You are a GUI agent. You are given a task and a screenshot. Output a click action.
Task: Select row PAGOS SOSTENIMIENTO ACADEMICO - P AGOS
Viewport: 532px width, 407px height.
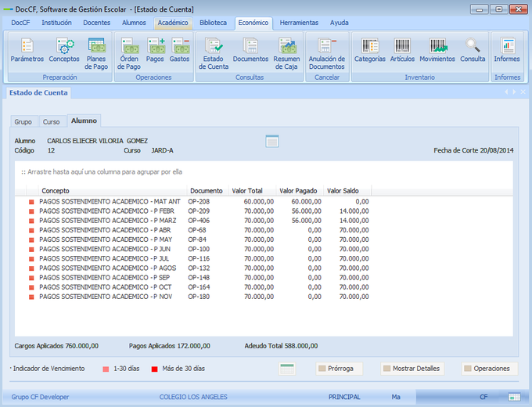[193, 268]
